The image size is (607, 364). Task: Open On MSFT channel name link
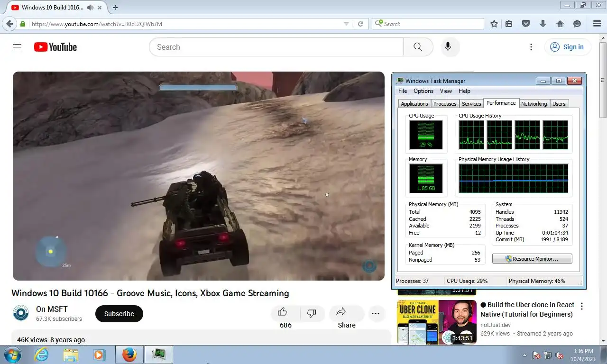52,309
